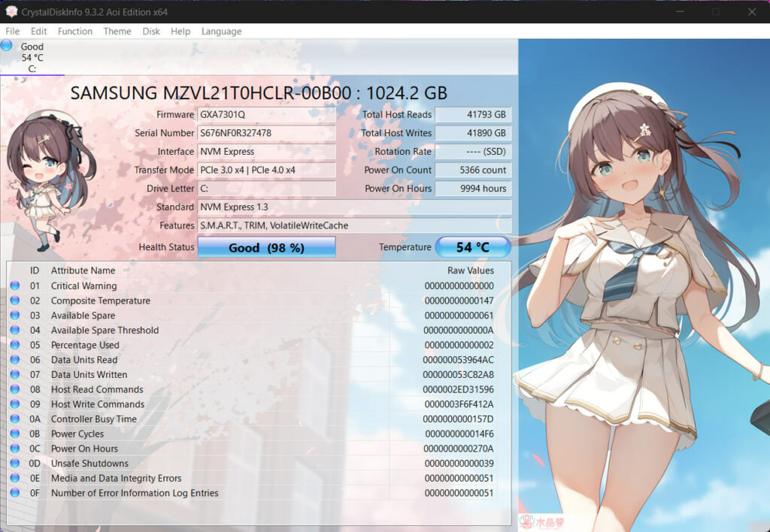Click the status orb for Media and Data Integrity Errors
Screen dimensions: 770x532
(15, 478)
